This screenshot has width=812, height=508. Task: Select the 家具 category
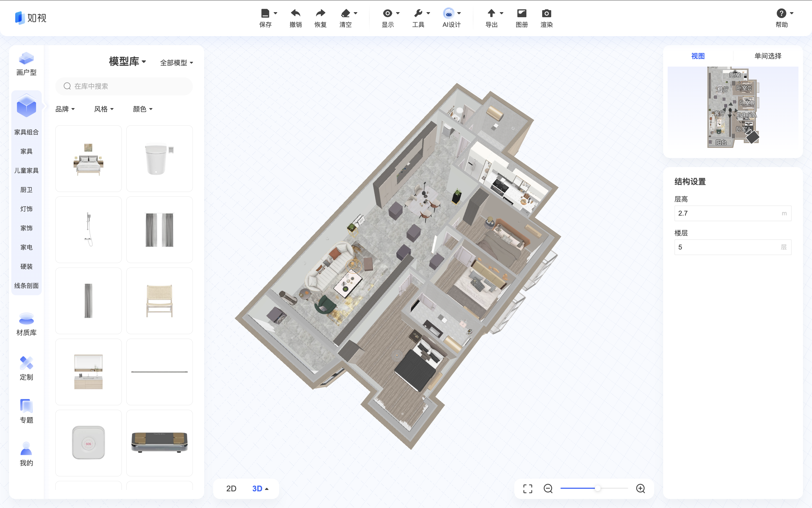tap(26, 152)
